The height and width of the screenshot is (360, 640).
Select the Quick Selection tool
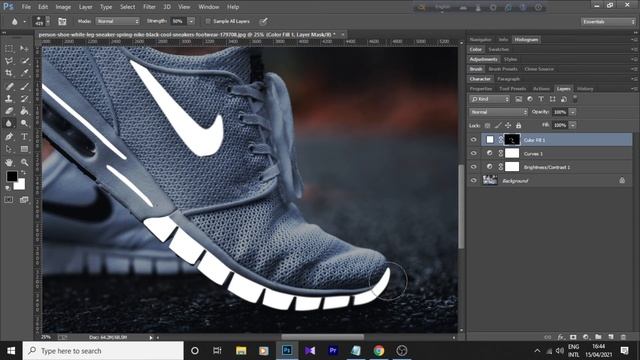coord(24,61)
